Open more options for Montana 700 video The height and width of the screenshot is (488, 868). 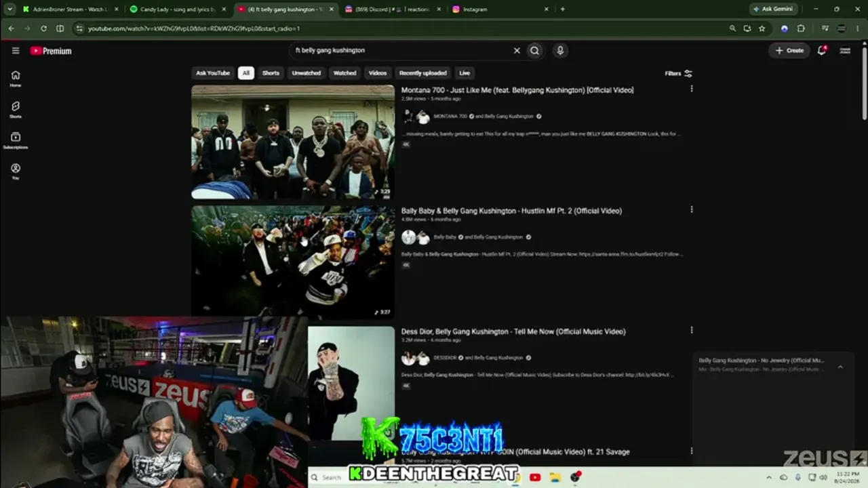tap(692, 89)
